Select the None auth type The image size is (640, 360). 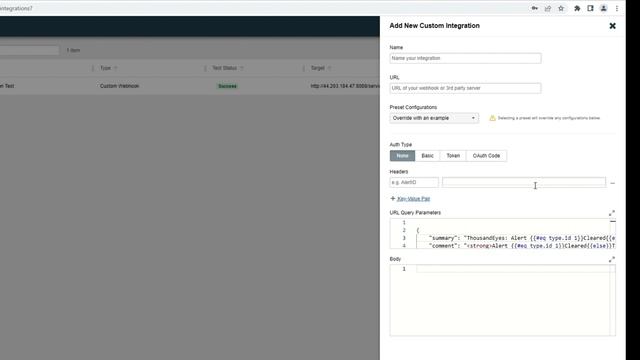click(402, 156)
